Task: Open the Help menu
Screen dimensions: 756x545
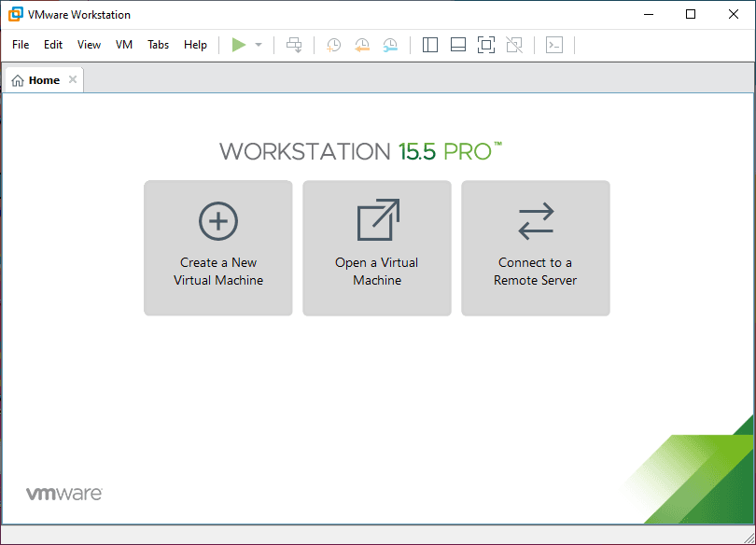Action: tap(195, 45)
